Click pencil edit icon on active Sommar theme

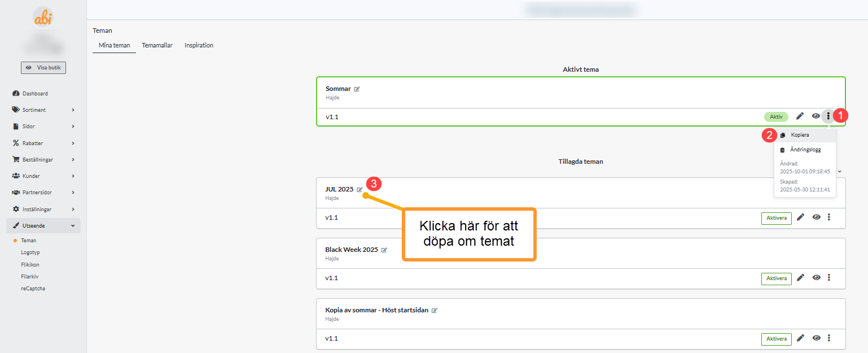800,116
